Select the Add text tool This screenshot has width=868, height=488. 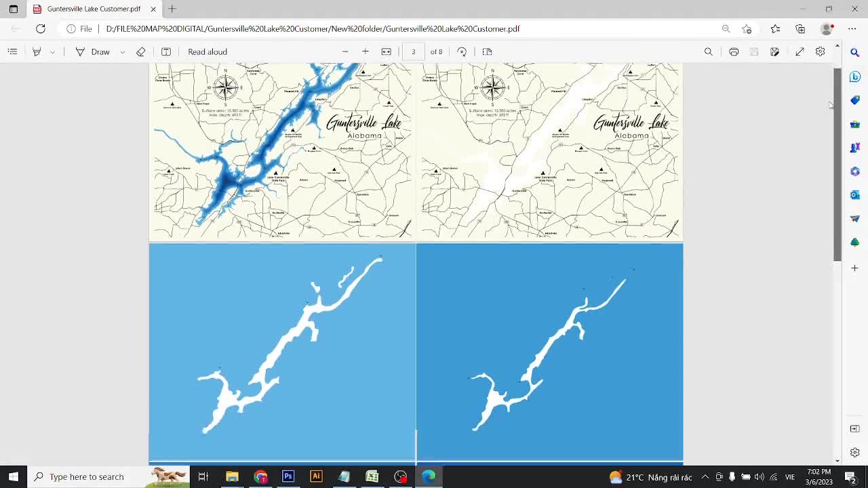[166, 52]
